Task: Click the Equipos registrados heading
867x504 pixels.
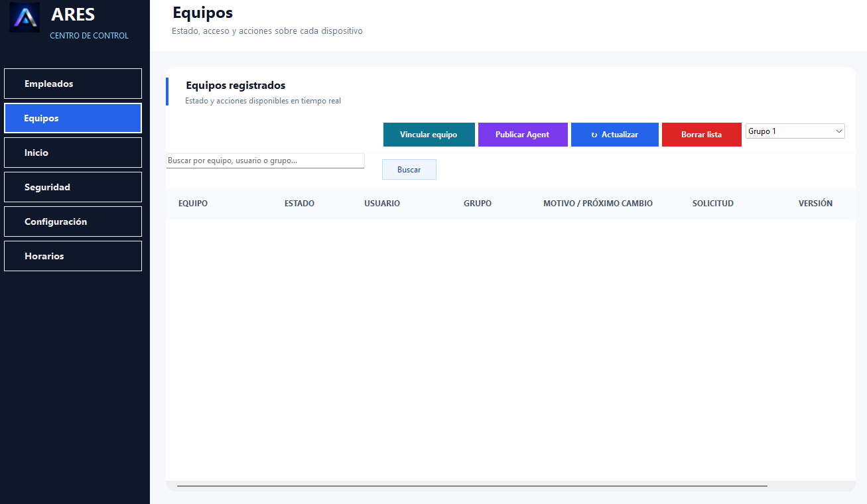Action: 235,86
